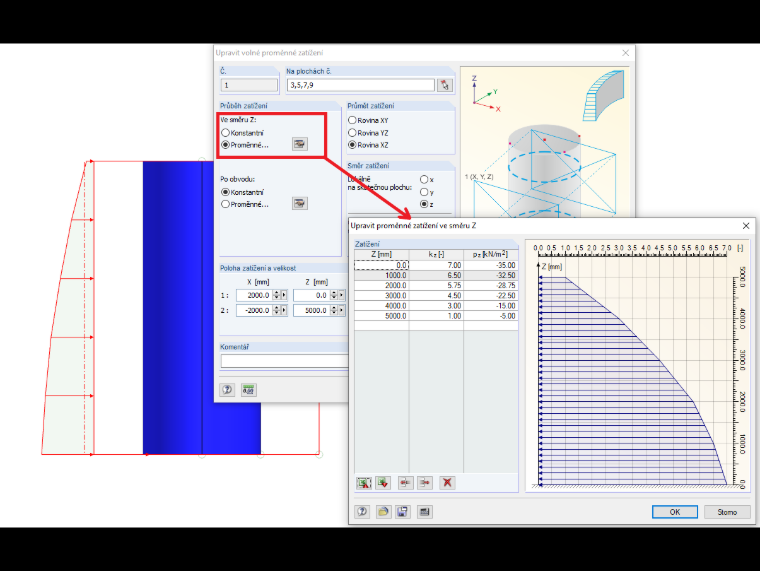Screen dimensions: 760x571
Task: Click the X [mm] field with -2000.0
Action: [x=254, y=310]
